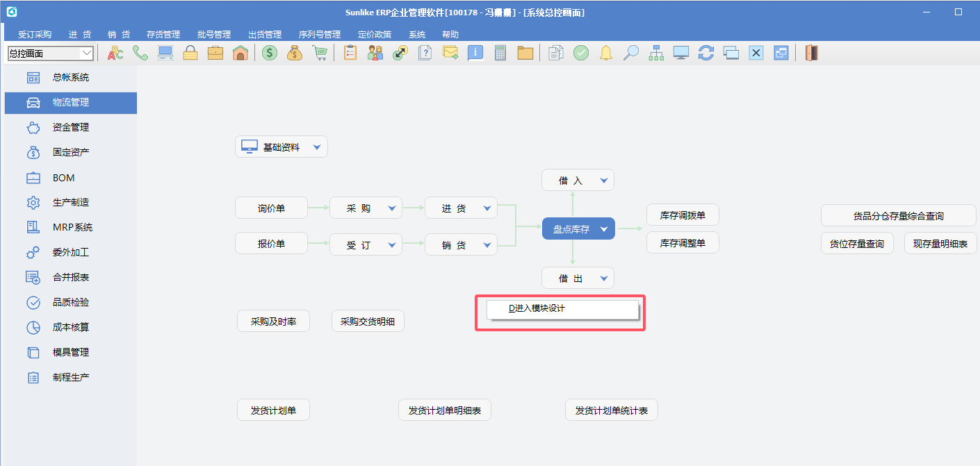Open 货品分仓存量综合查询 report
Viewport: 980px width, 466px height.
coord(898,216)
